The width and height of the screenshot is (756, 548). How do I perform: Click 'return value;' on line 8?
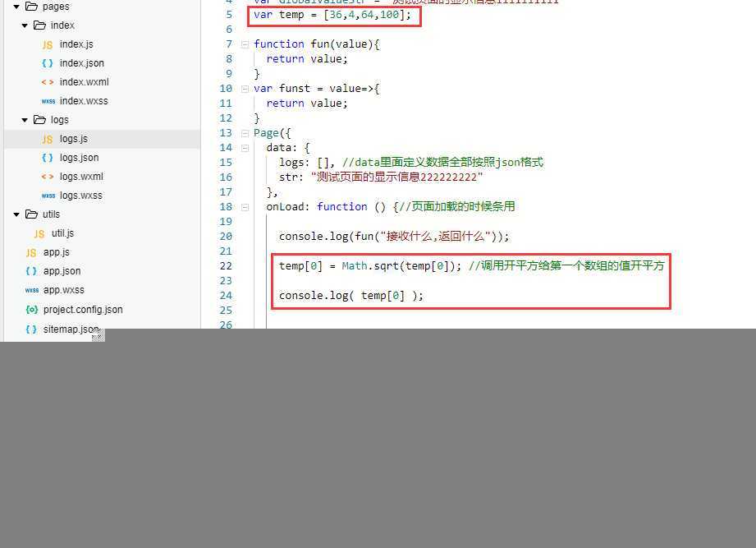[x=307, y=59]
